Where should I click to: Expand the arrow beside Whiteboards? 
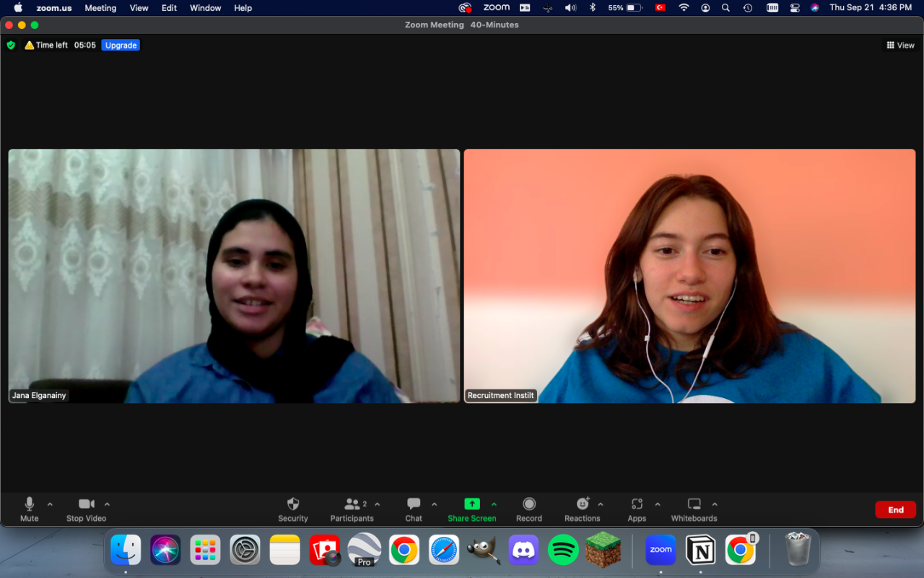pos(715,504)
